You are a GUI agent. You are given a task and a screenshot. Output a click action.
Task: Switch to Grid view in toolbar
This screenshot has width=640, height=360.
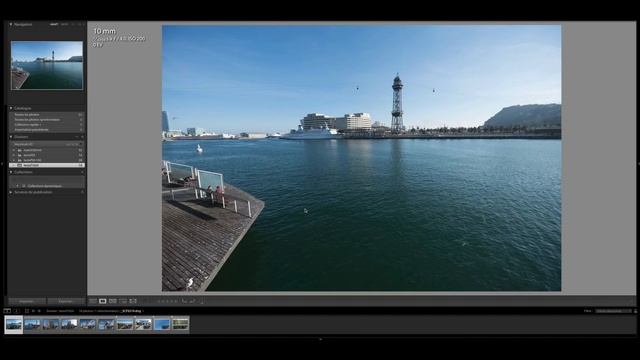[93, 301]
